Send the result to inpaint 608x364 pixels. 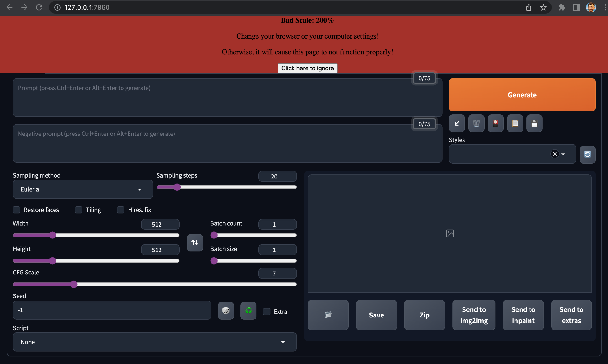[x=523, y=315]
